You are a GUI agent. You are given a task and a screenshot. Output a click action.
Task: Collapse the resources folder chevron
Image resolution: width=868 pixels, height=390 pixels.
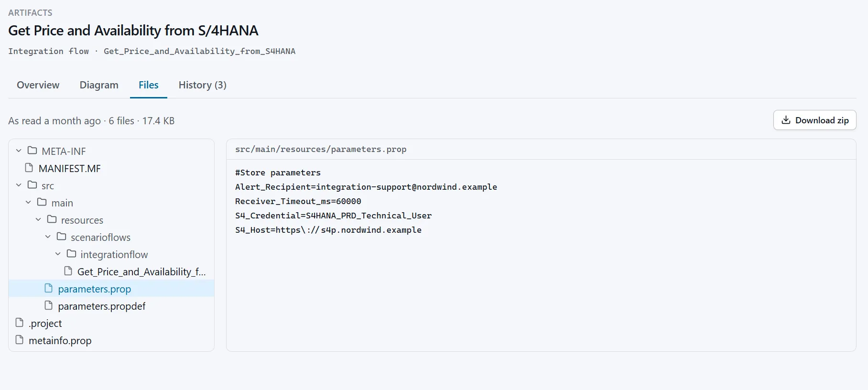38,219
